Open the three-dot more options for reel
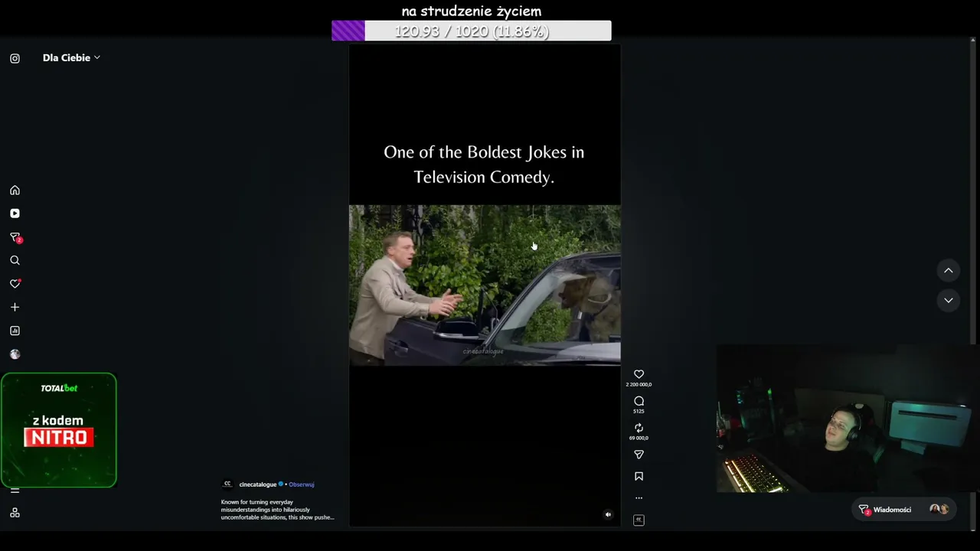Image resolution: width=980 pixels, height=551 pixels. [x=639, y=498]
